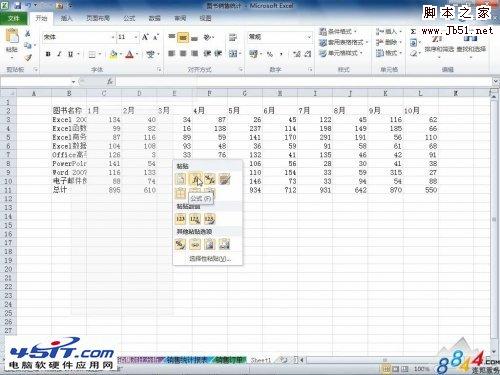Click 选择性粘贴 Paste Special entry
Viewport: 500px width, 375px height.
click(210, 258)
